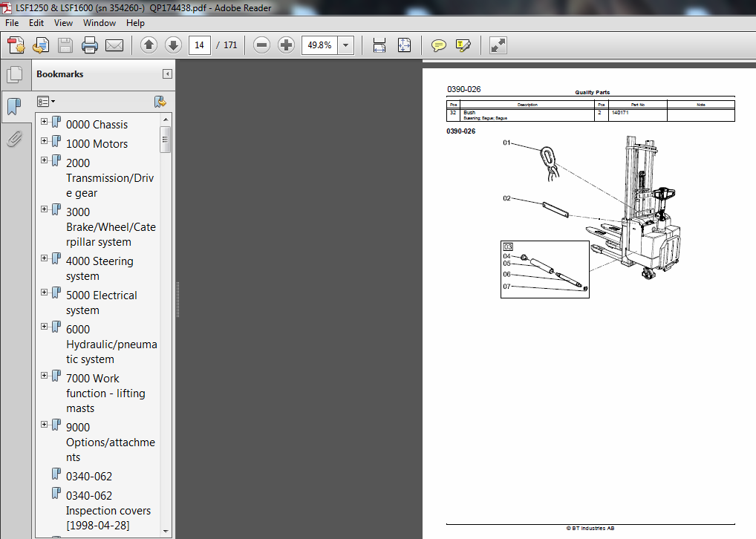Expand the 3000 Brake/Wheel/Caterpillar system bookmark
756x539 pixels.
(44, 209)
